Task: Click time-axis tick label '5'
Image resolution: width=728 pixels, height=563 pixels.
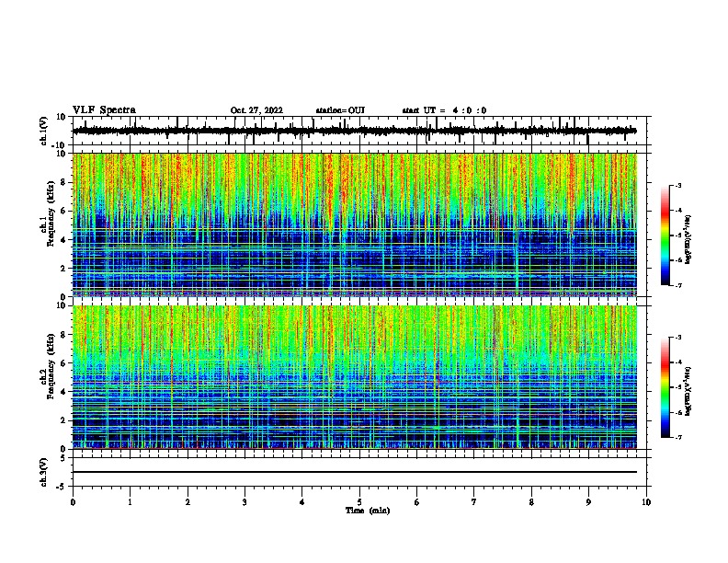Action: pyautogui.click(x=359, y=502)
